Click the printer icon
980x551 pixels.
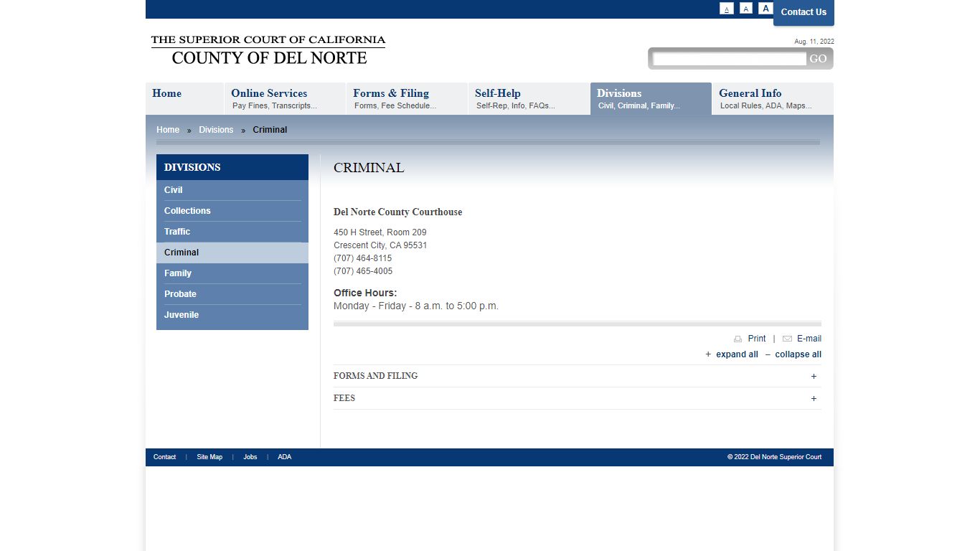pos(738,339)
